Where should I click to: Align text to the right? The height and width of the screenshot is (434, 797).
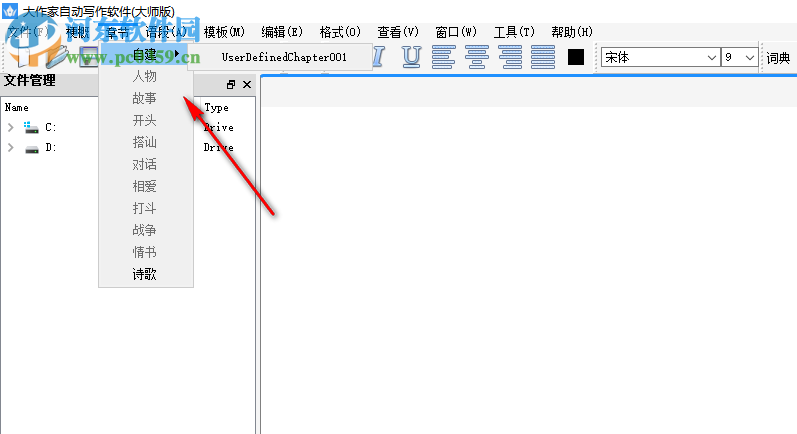point(510,57)
